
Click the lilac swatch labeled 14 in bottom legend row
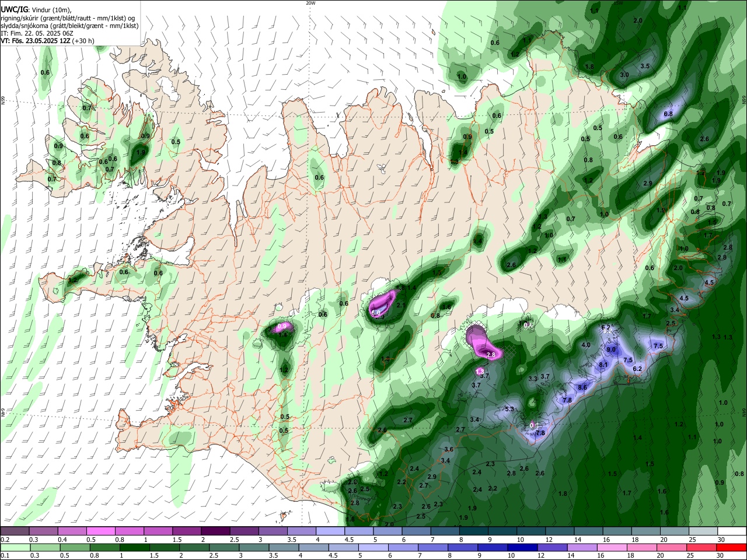click(582, 547)
